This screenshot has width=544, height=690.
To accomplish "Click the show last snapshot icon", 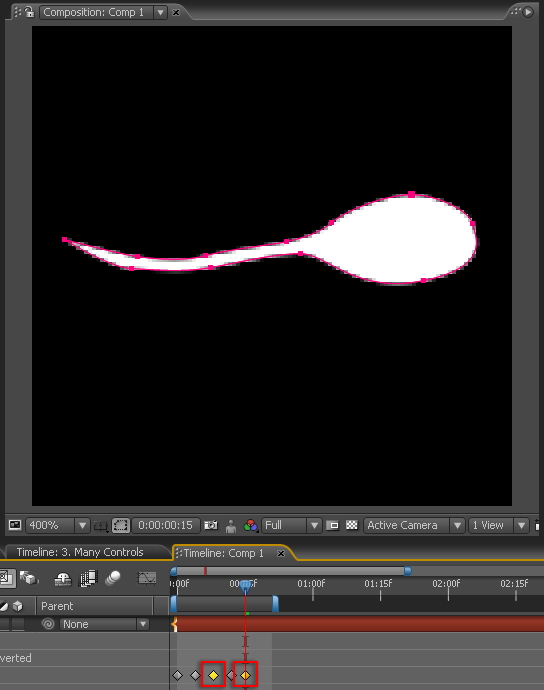I will coord(231,525).
